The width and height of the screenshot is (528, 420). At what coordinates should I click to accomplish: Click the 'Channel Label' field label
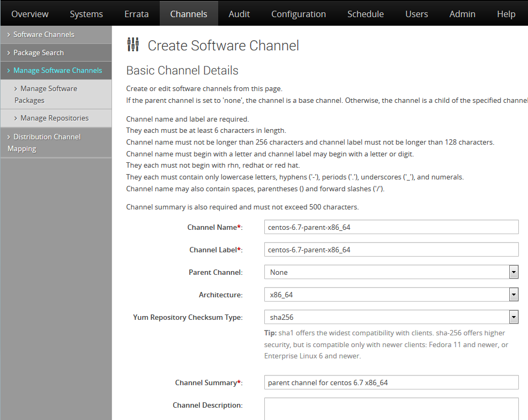click(216, 250)
